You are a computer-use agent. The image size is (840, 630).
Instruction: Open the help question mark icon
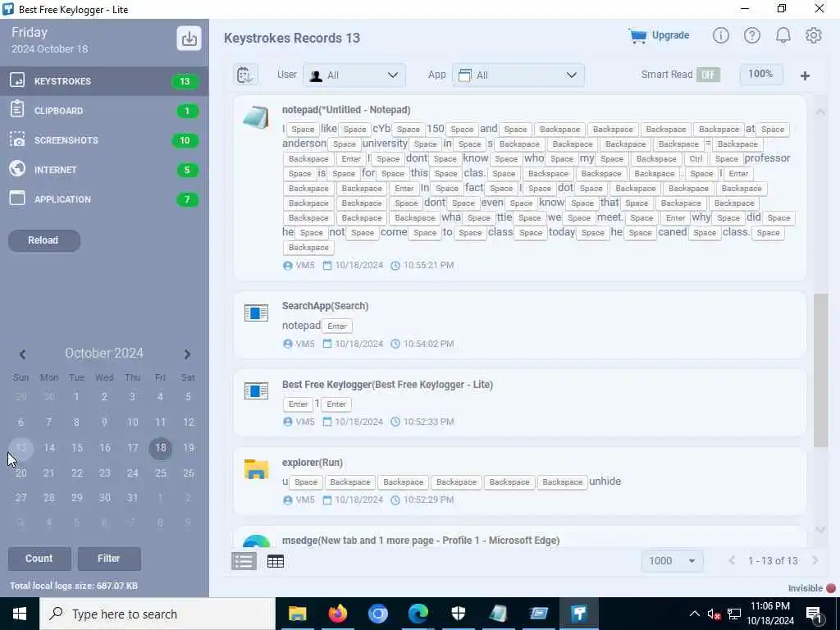(x=751, y=36)
